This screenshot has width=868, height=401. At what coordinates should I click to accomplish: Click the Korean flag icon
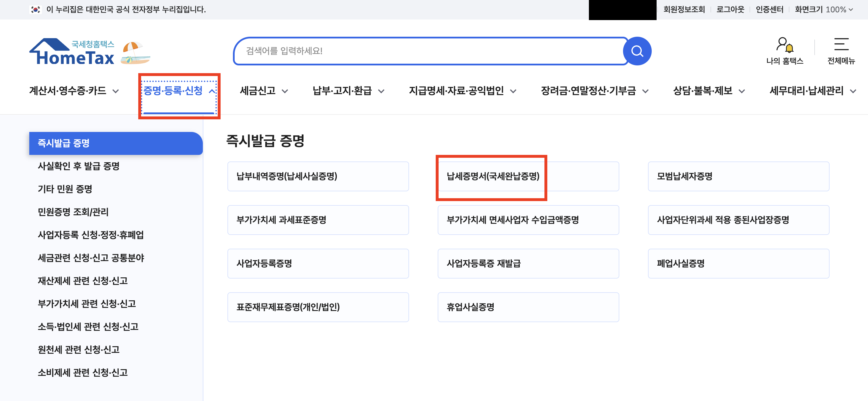tap(35, 9)
